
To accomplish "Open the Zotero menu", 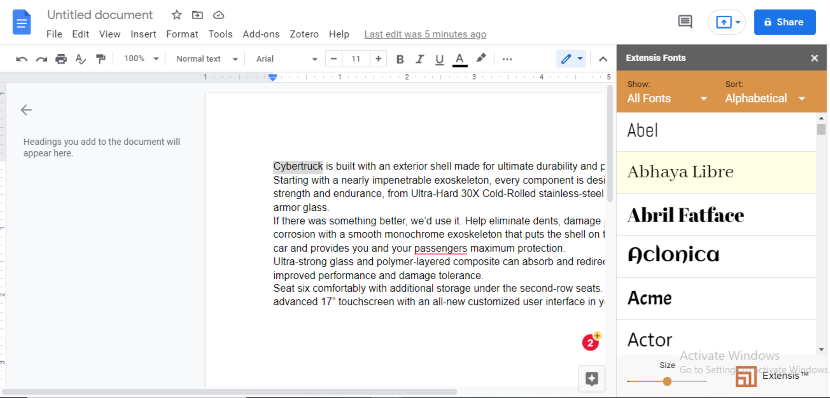I will (x=304, y=34).
